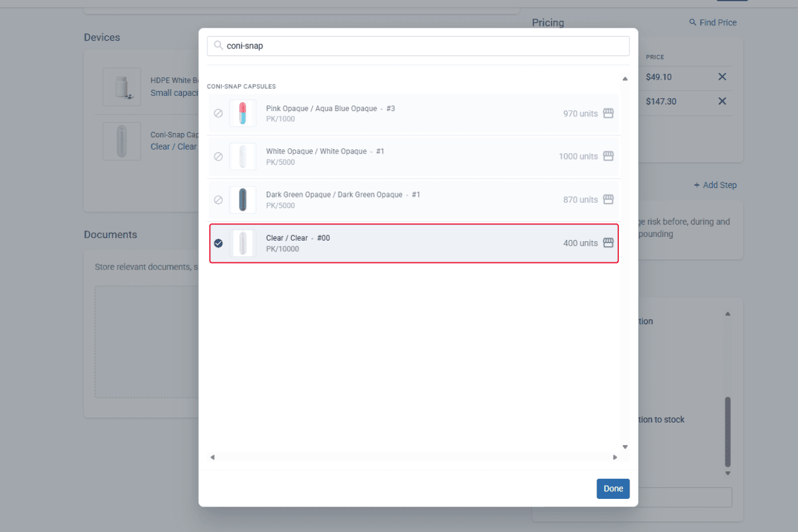798x532 pixels.
Task: Click the Small capacity link in Devices
Action: (174, 93)
